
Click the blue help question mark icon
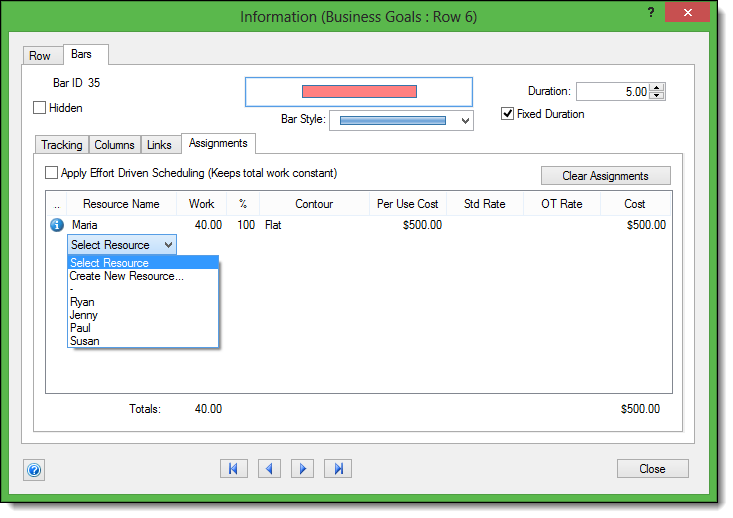(35, 469)
